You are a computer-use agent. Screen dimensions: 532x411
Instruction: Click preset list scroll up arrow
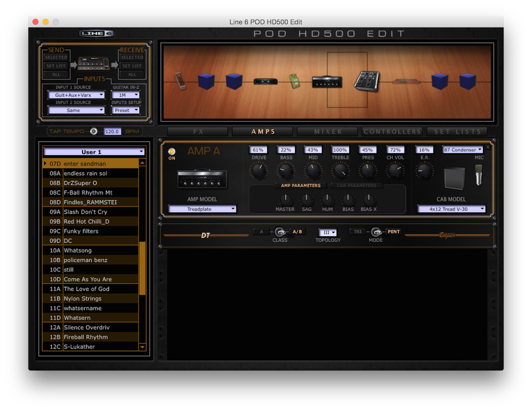pyautogui.click(x=142, y=163)
